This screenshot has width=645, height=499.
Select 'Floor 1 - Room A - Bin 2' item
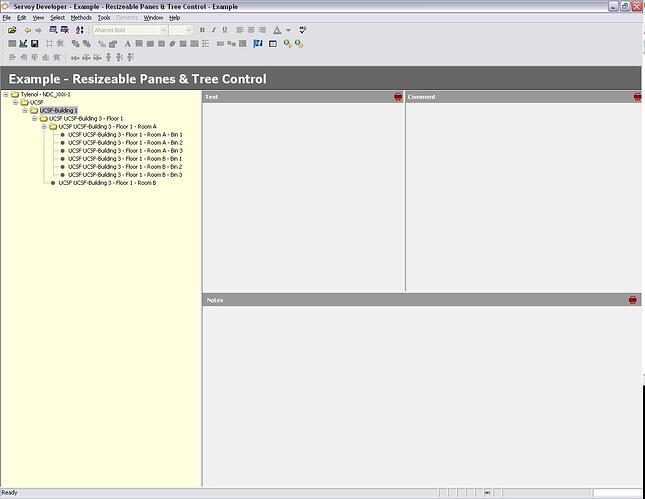tap(125, 142)
